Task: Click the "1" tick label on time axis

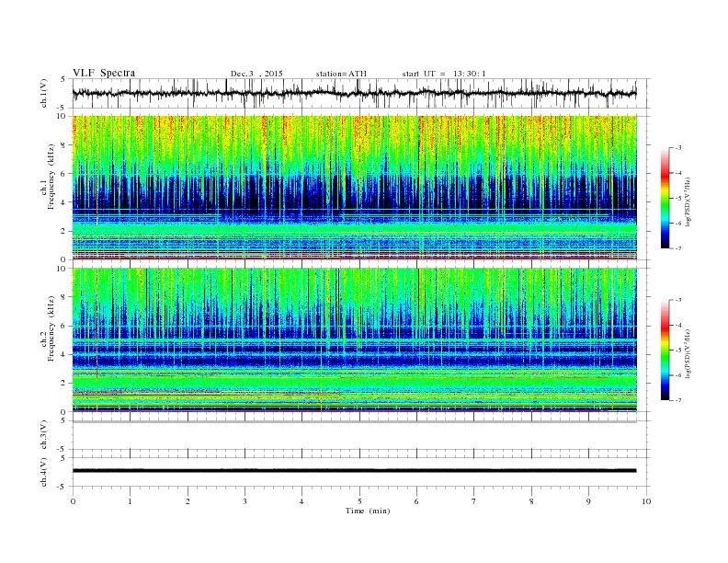Action: point(130,501)
